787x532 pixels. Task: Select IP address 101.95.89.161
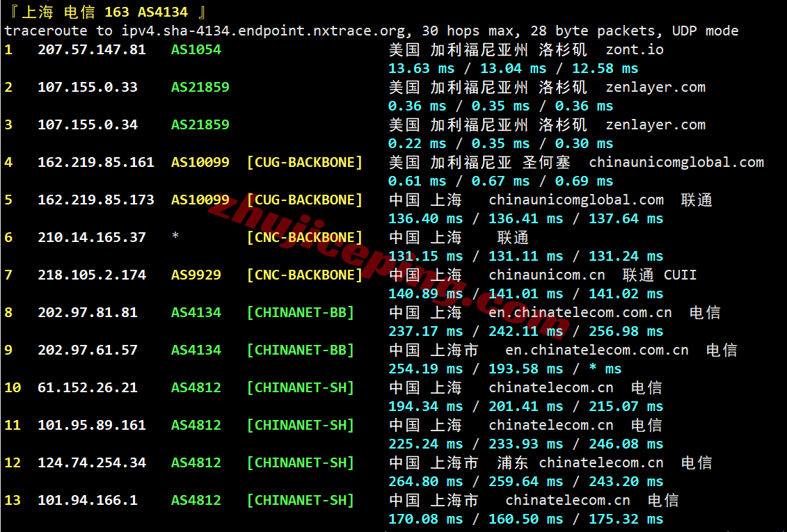[92, 426]
